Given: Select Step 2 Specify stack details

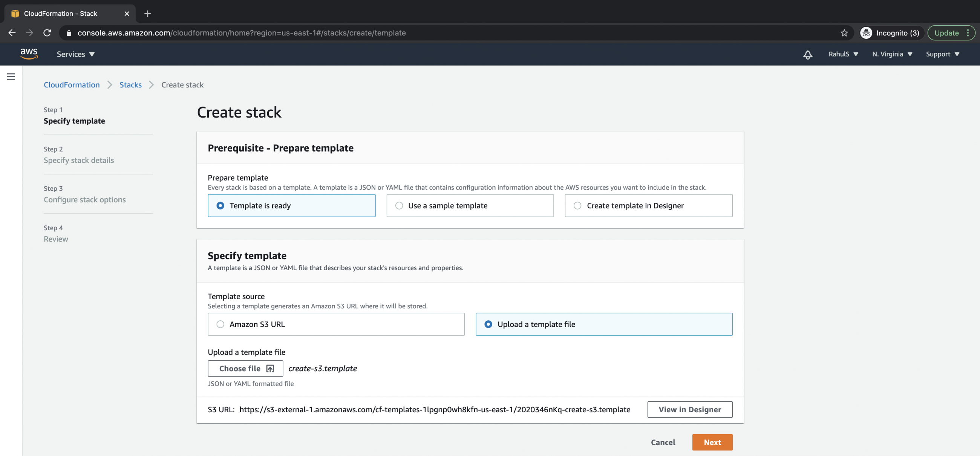Looking at the screenshot, I should (x=79, y=155).
